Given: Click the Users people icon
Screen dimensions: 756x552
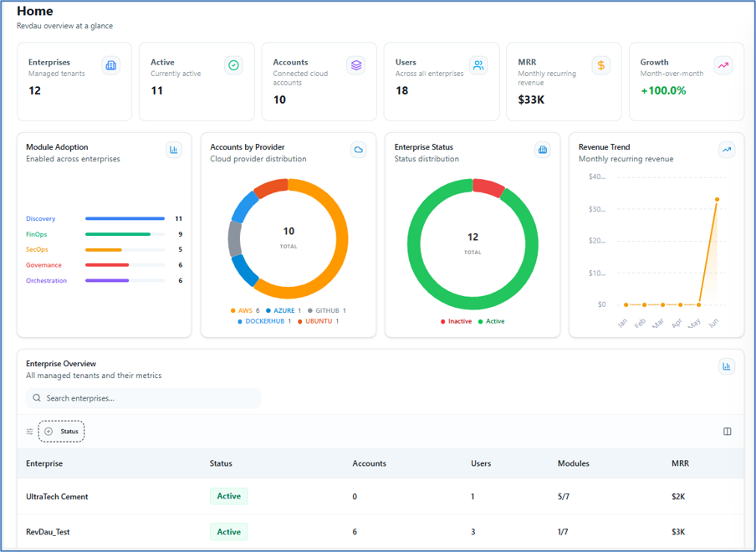Looking at the screenshot, I should 478,65.
